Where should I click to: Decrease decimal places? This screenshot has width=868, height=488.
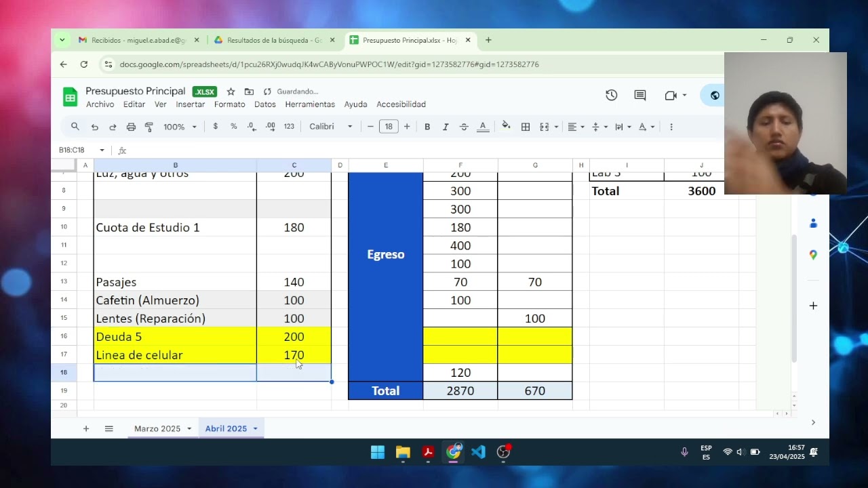(252, 127)
